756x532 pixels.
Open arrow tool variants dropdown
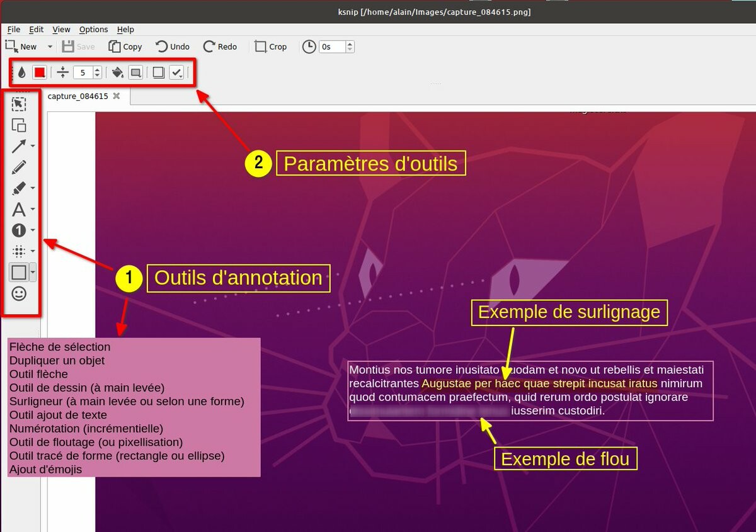(33, 146)
